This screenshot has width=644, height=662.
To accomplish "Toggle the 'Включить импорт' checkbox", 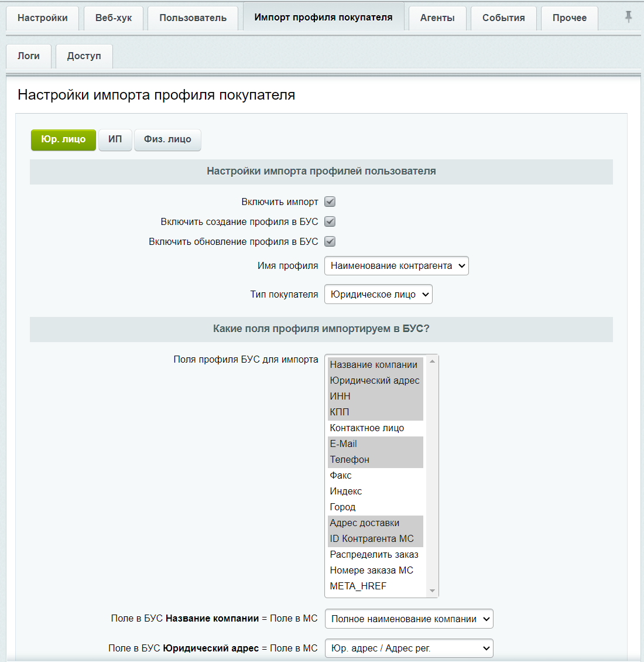I will click(330, 202).
